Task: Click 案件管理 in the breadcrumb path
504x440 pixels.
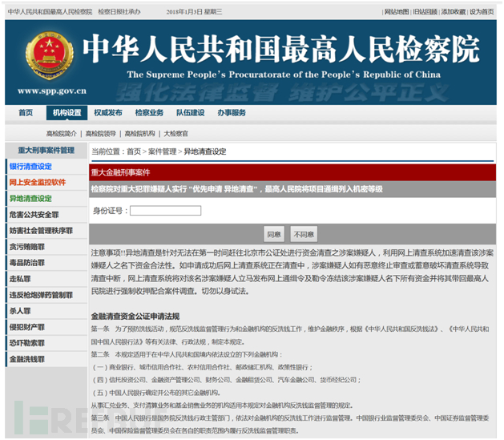Action: pos(163,151)
